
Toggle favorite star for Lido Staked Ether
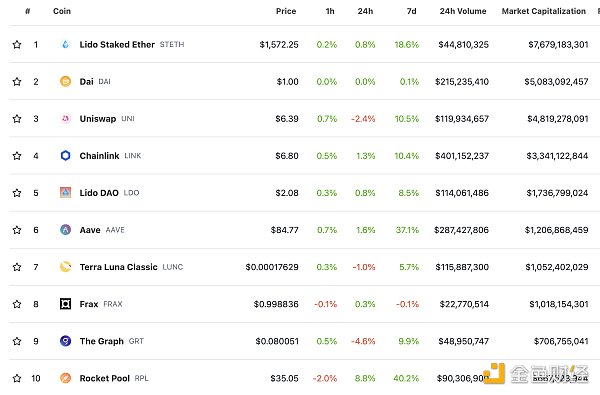(17, 44)
